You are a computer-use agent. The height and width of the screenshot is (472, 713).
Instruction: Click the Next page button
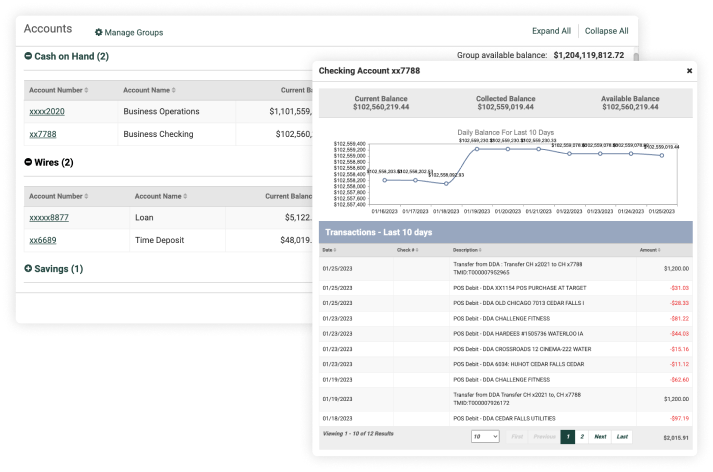tap(599, 437)
